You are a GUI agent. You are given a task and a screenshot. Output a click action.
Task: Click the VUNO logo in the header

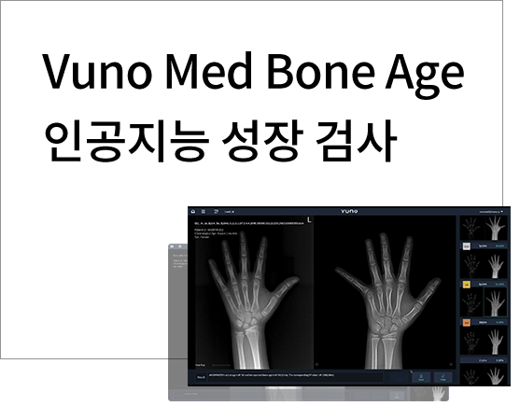(x=349, y=211)
